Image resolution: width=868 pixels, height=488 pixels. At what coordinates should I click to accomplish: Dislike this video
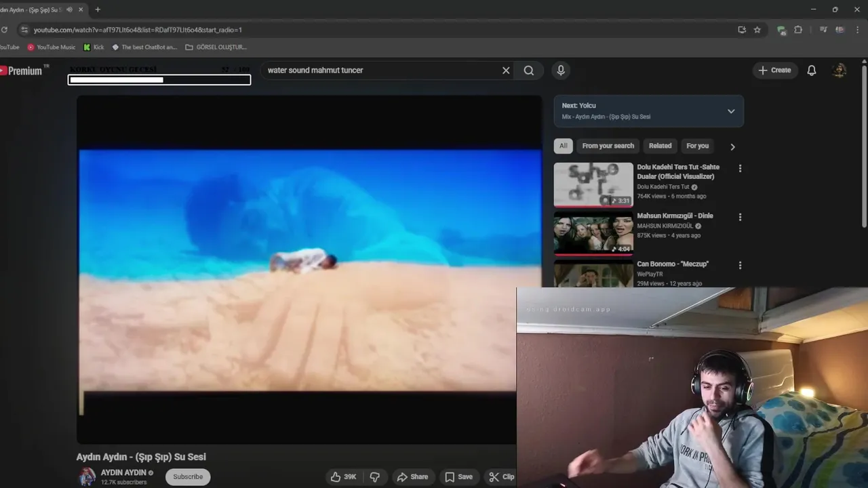tap(375, 476)
